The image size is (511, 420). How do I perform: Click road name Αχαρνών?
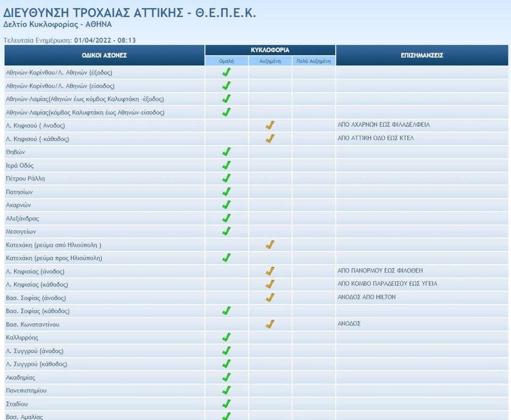point(18,205)
